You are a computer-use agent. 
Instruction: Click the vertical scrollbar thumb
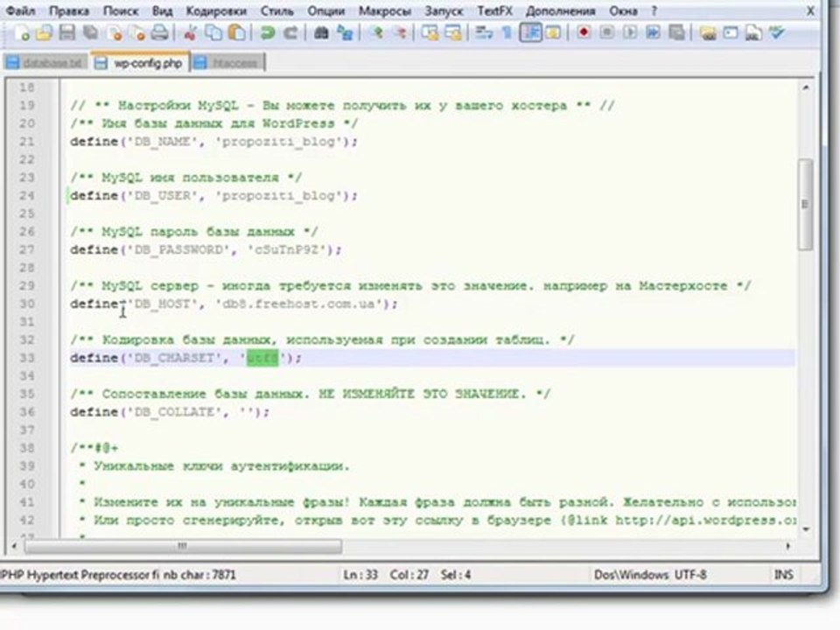(805, 204)
